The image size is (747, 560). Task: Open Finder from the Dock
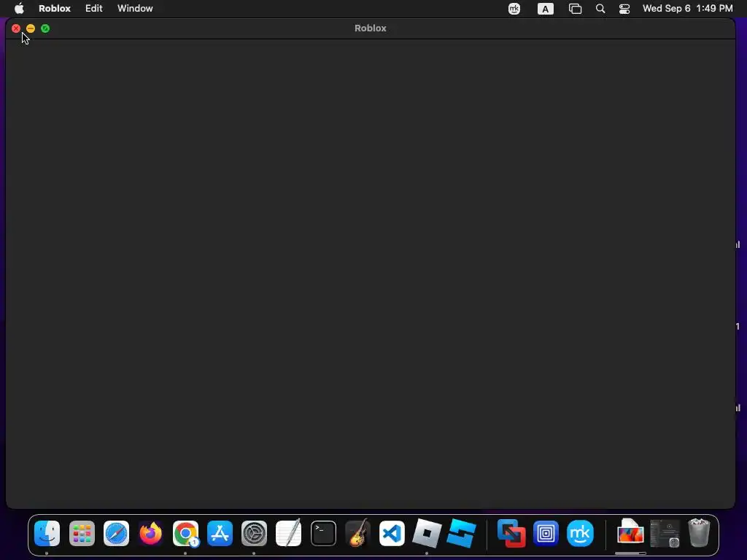[47, 533]
